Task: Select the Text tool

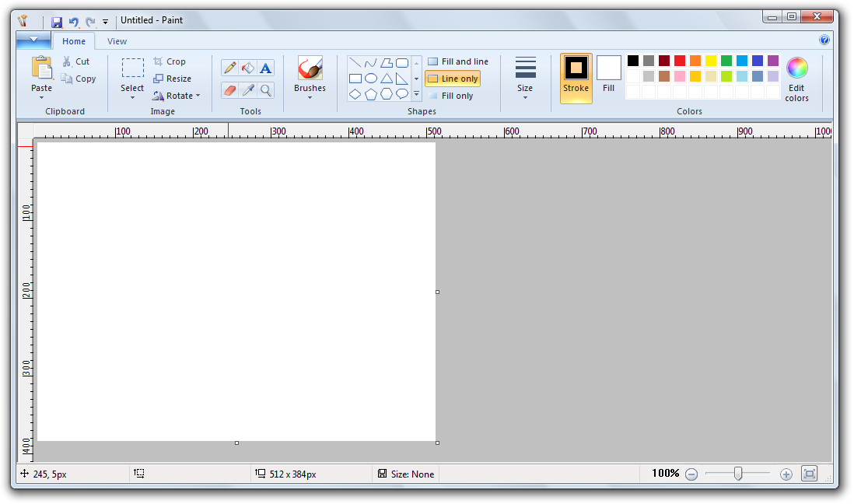Action: (266, 68)
